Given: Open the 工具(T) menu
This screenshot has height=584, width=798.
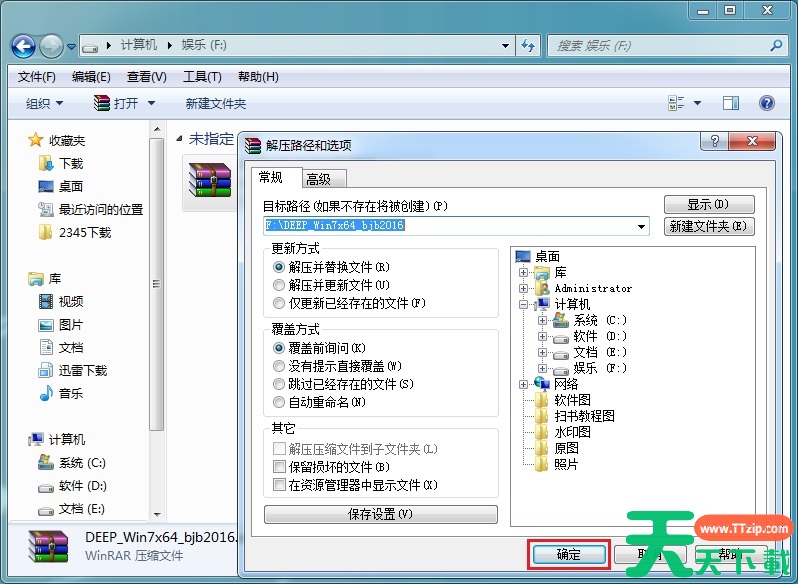Looking at the screenshot, I should pyautogui.click(x=201, y=77).
